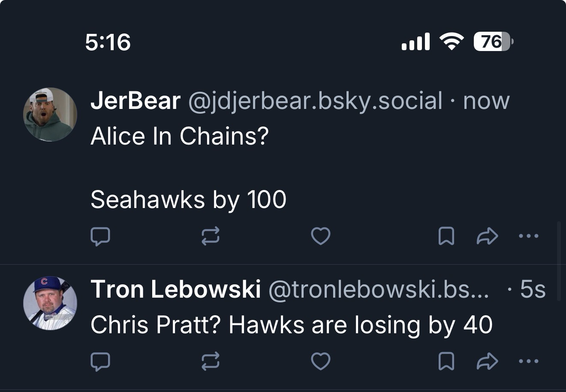Bookmark JerBear's post
The image size is (566, 392).
point(446,236)
